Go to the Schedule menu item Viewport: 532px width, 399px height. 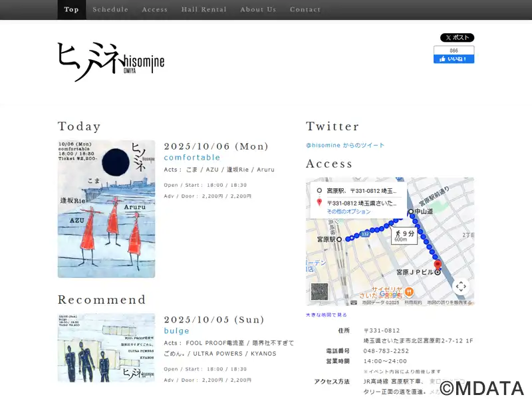[x=110, y=9]
